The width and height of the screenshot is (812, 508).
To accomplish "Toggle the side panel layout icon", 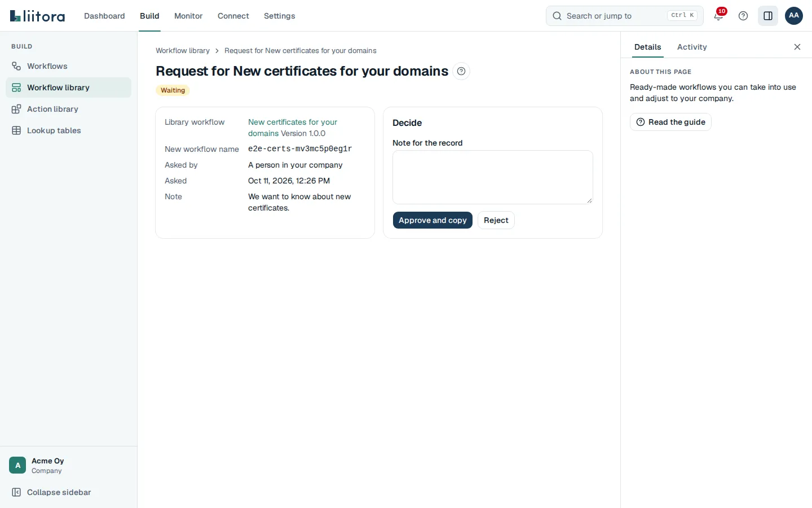I will tap(768, 16).
